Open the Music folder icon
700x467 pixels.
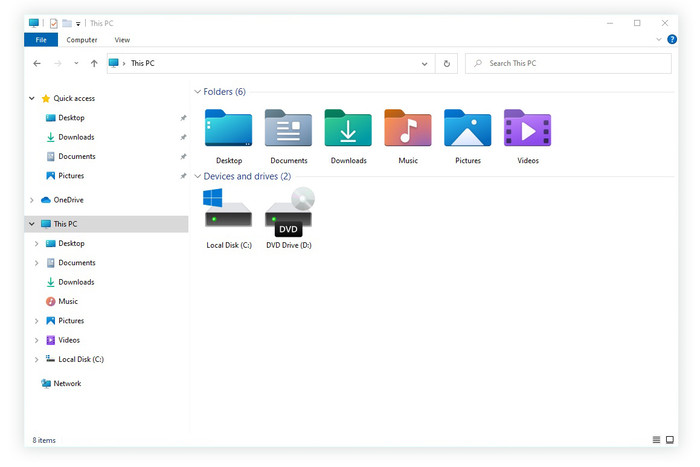point(408,130)
